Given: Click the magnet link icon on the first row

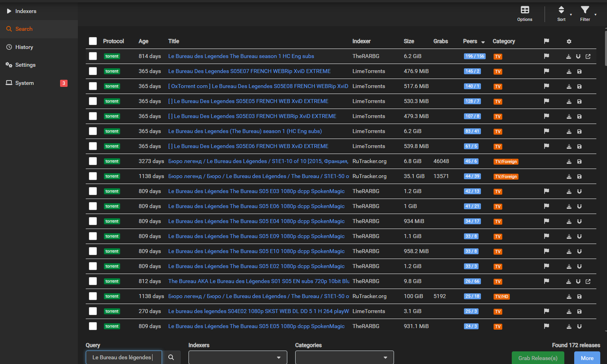Looking at the screenshot, I should coord(578,56).
